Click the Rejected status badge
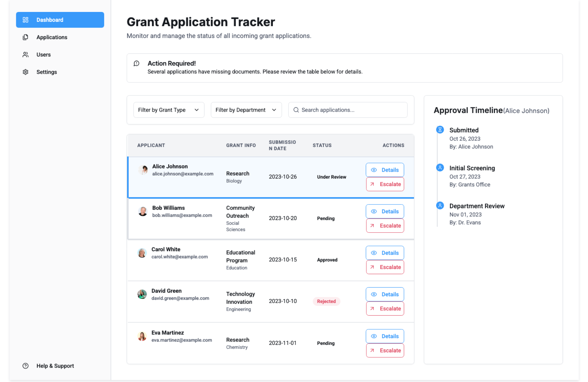The image size is (588, 382). (326, 301)
